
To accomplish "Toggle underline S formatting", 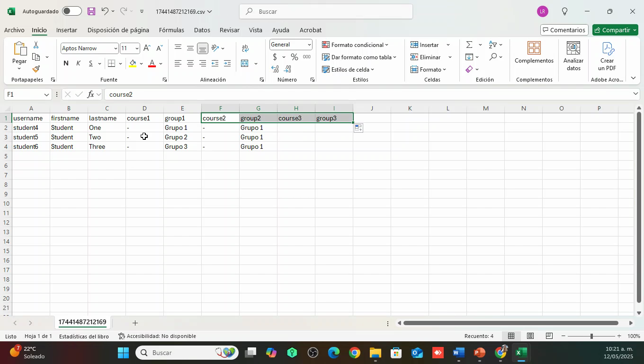I will (x=90, y=64).
